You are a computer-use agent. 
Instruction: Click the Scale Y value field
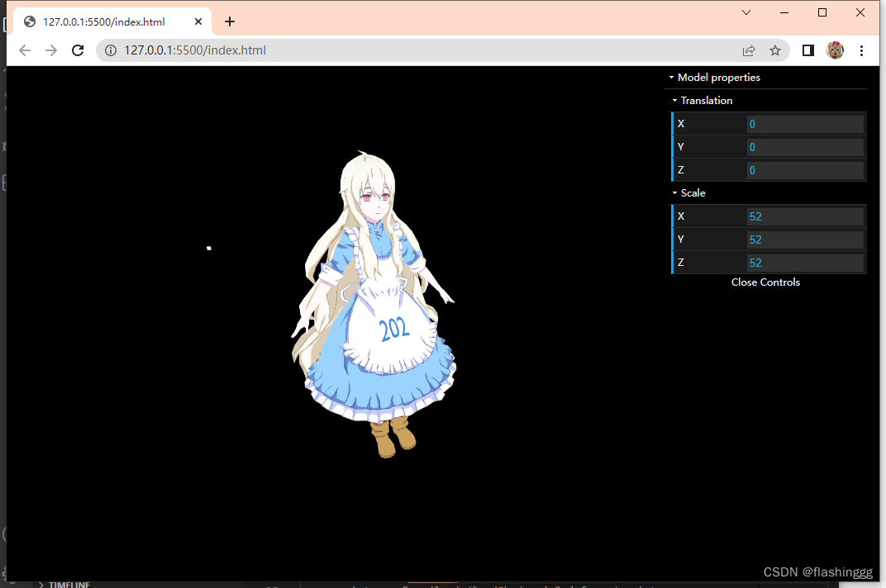805,240
